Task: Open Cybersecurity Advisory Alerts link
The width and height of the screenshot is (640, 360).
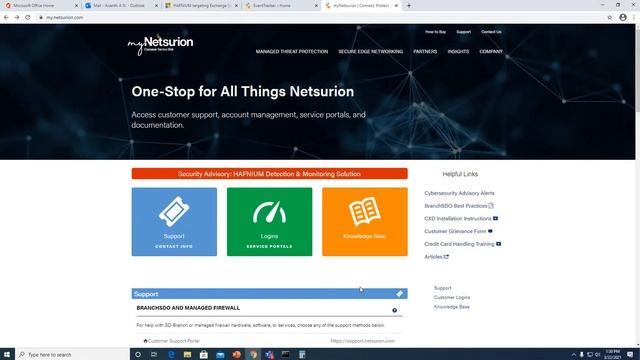Action: tap(459, 193)
